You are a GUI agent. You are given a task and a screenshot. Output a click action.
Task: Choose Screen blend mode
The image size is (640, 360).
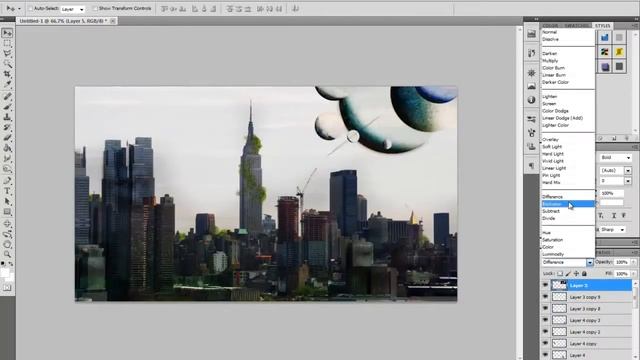568,104
